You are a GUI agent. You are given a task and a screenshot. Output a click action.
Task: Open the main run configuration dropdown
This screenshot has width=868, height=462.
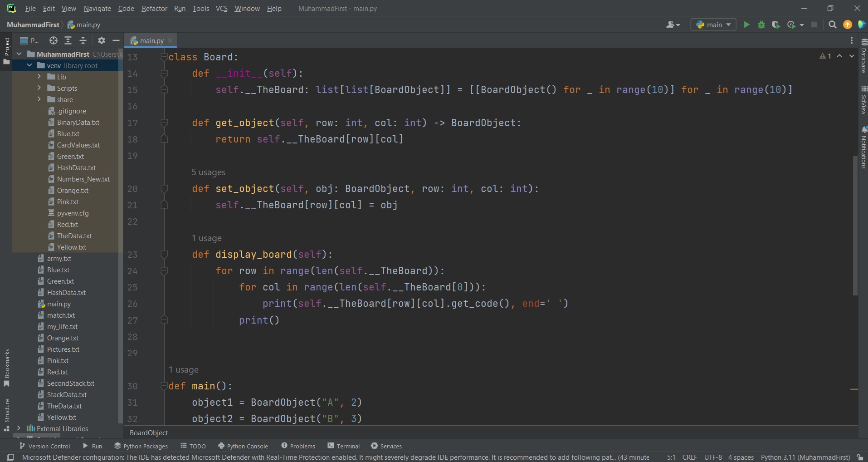pyautogui.click(x=714, y=25)
